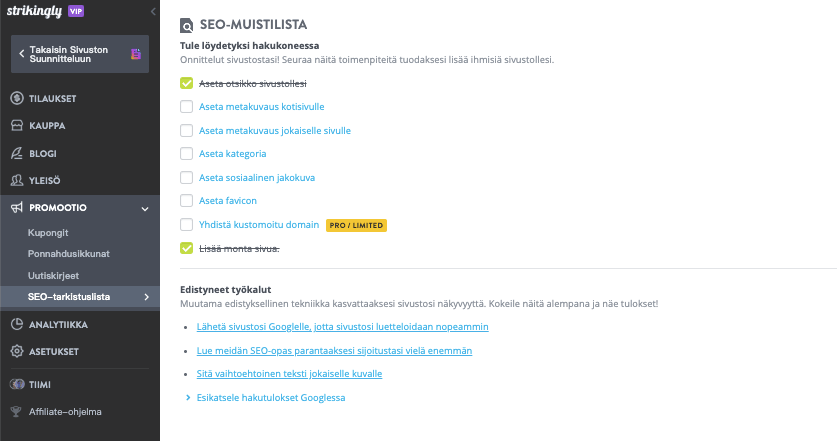Screen dimensions: 837x441
Task: Go back via Takaisin Sivuston Suunnitteluun
Action: 80,54
